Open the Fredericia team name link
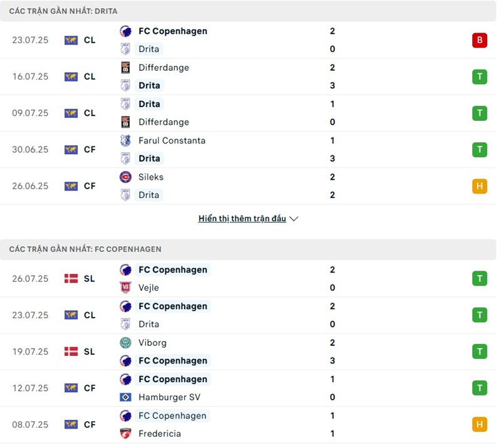The width and height of the screenshot is (501, 448). tap(160, 434)
